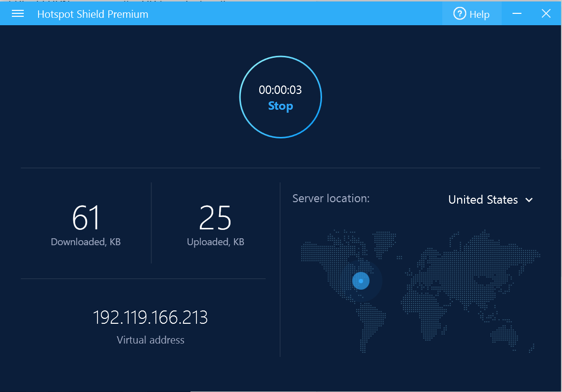
Task: Select the blue location dot on the map
Action: [361, 280]
